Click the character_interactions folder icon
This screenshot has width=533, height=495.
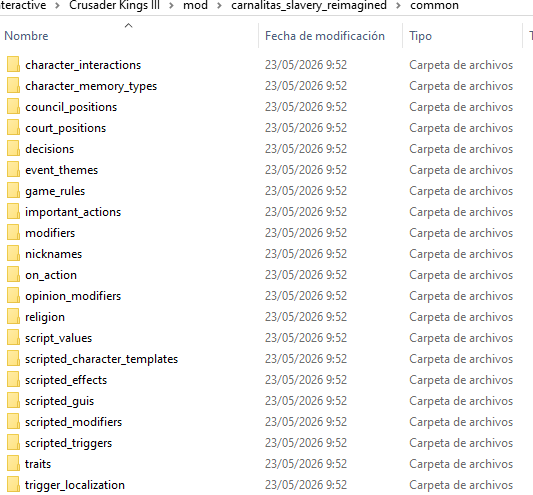[13, 65]
